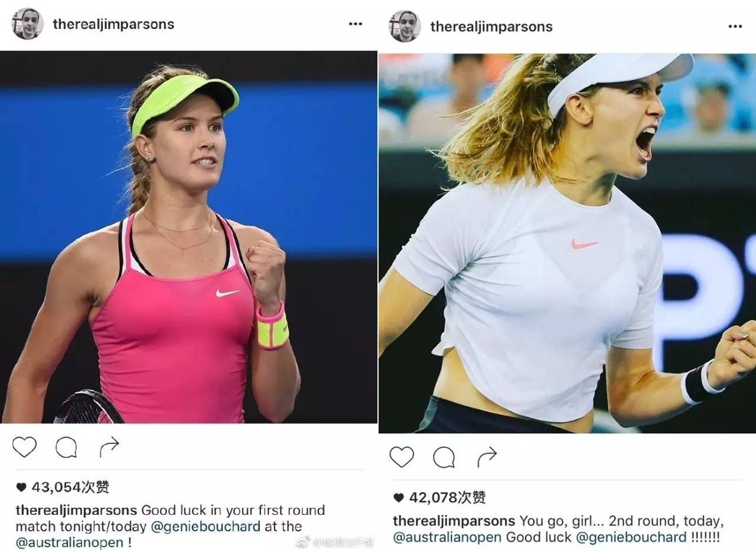Open therealjimparsons username in right header
This screenshot has width=756, height=552.
[491, 27]
